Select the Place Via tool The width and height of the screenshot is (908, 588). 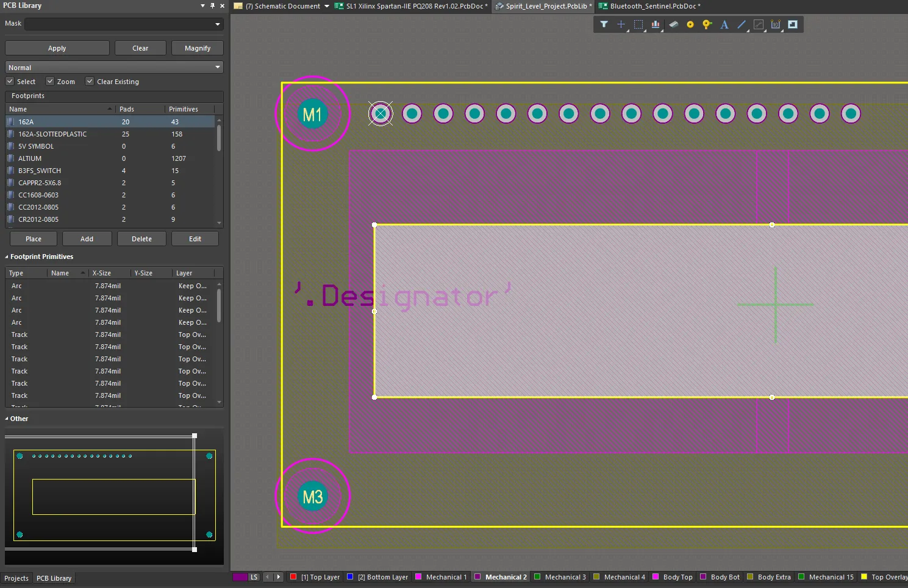(x=707, y=24)
